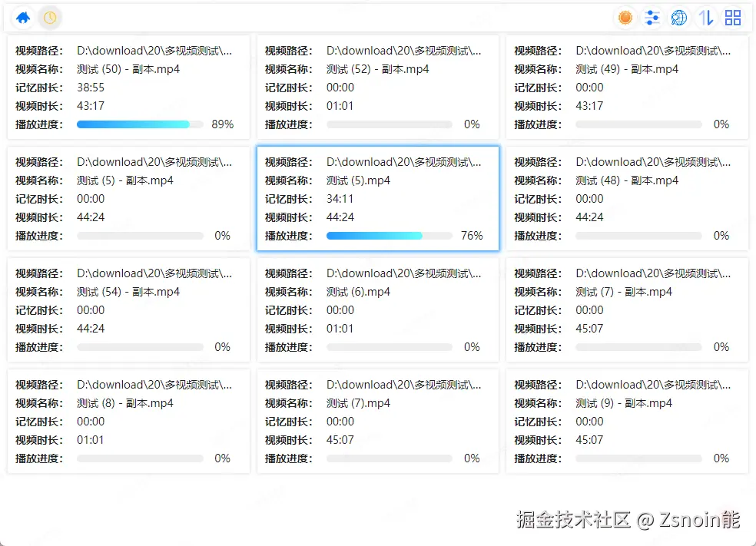The image size is (756, 546).
Task: Click video name 测试 (54) - 副本.mp4
Action: point(128,292)
